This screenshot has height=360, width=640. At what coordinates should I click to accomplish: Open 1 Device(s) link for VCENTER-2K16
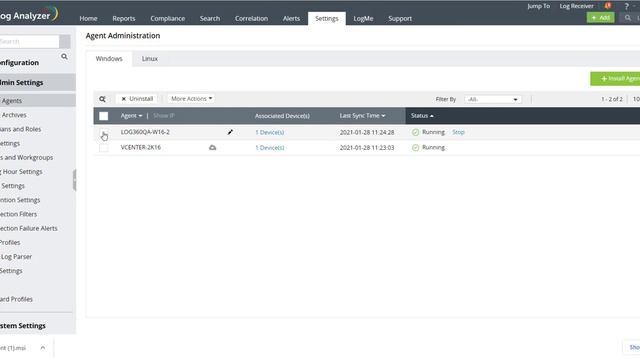[270, 148]
